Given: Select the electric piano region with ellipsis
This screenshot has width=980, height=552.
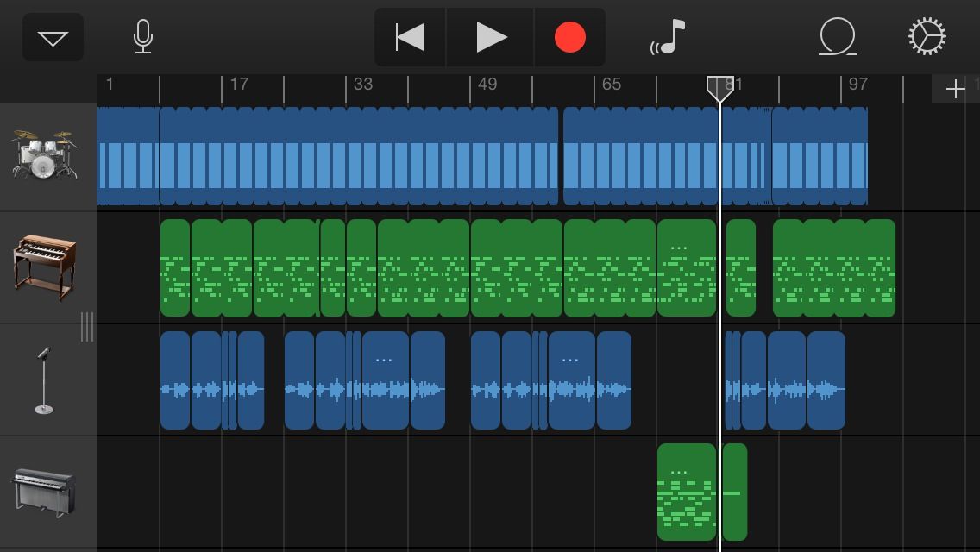Looking at the screenshot, I should coord(686,492).
